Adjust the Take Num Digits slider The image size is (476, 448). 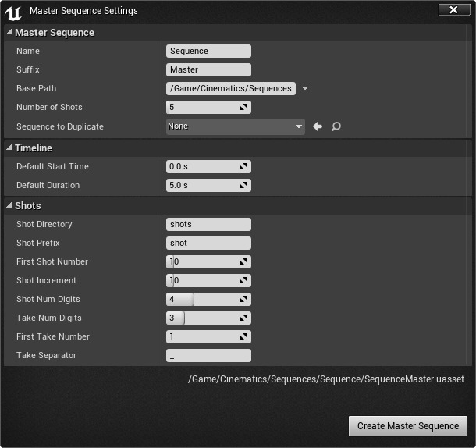[x=208, y=318]
